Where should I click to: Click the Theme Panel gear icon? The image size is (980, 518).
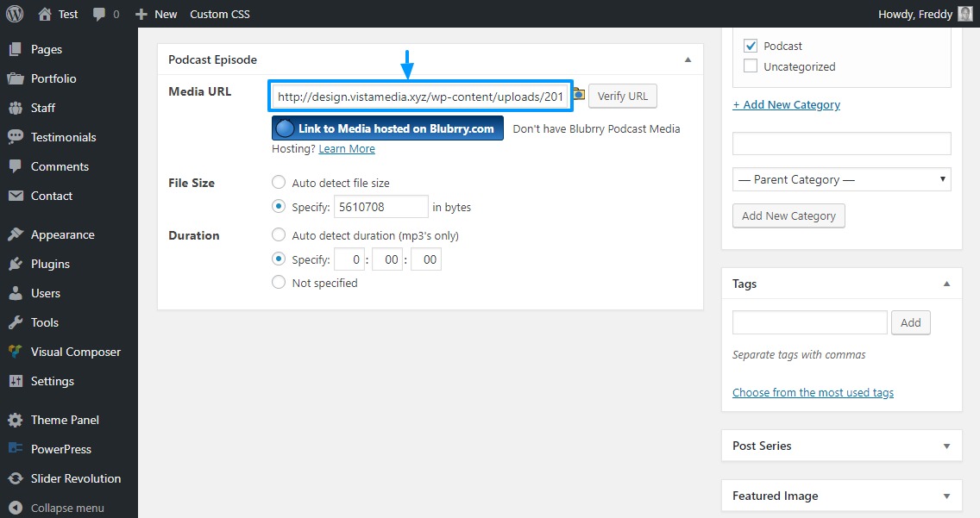click(x=16, y=420)
